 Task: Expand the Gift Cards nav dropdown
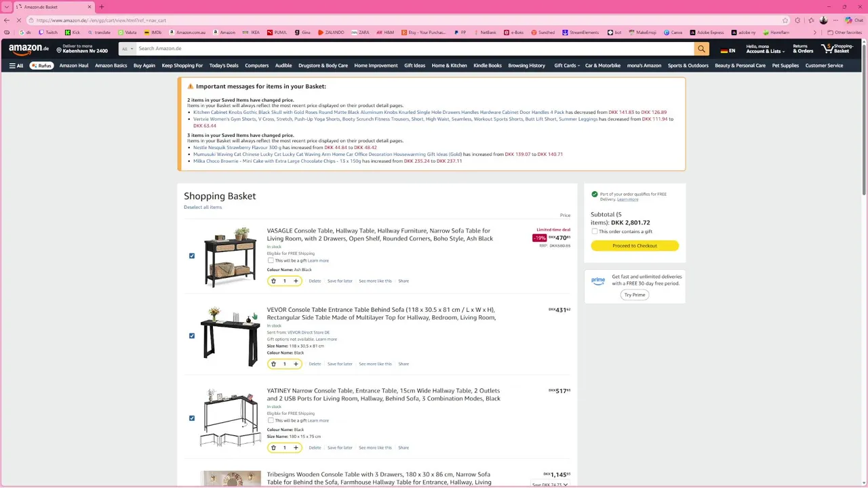pos(566,66)
